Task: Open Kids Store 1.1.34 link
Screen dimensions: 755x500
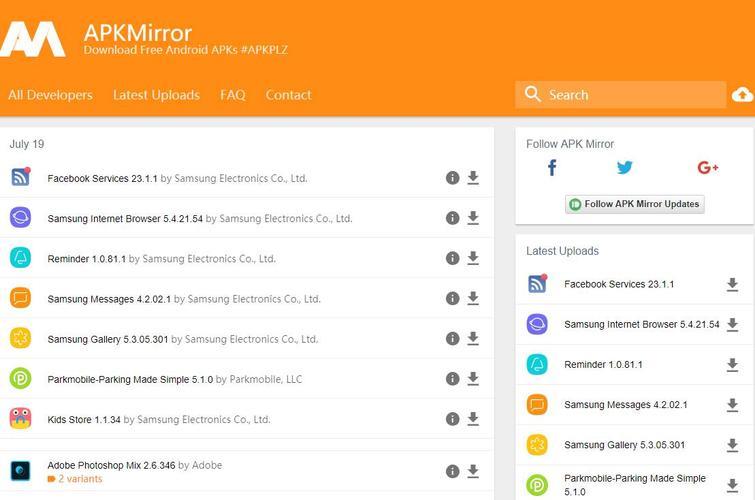Action: (84, 420)
